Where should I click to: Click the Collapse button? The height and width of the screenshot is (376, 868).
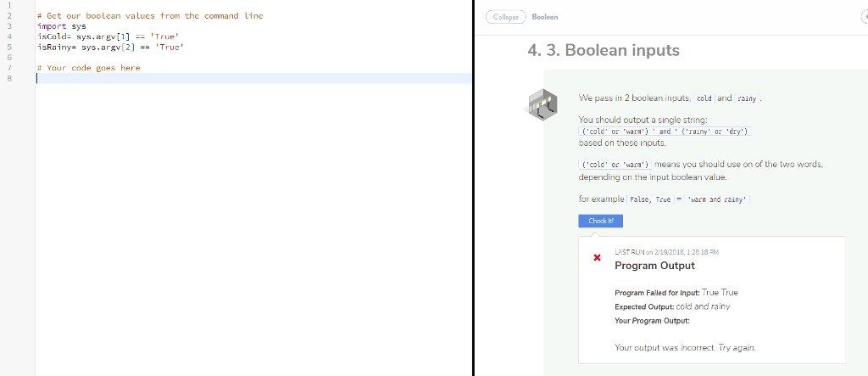[x=505, y=17]
